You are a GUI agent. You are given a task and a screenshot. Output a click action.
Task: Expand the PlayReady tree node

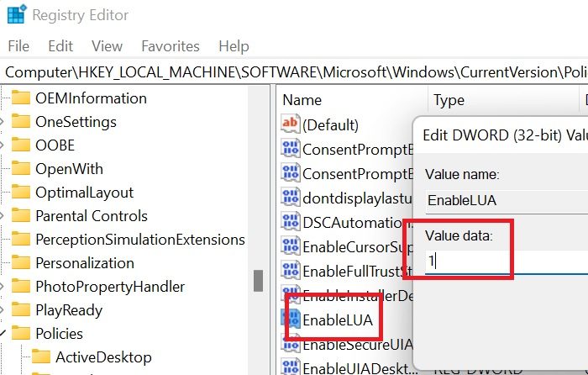(2, 310)
